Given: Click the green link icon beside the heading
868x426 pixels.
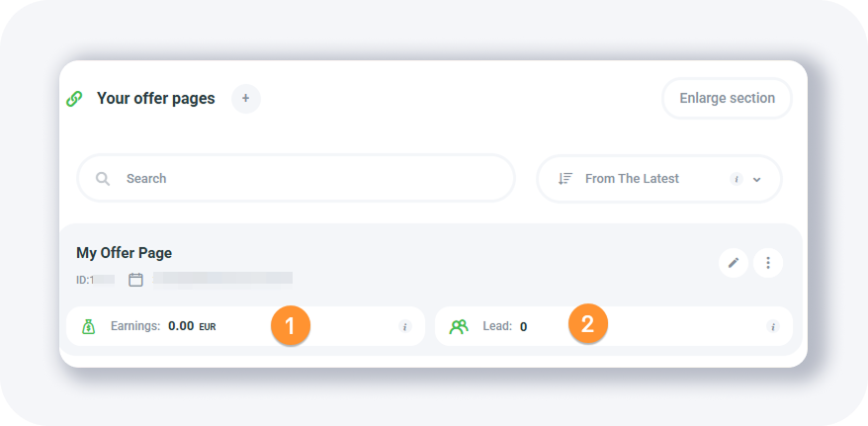Looking at the screenshot, I should click(74, 99).
